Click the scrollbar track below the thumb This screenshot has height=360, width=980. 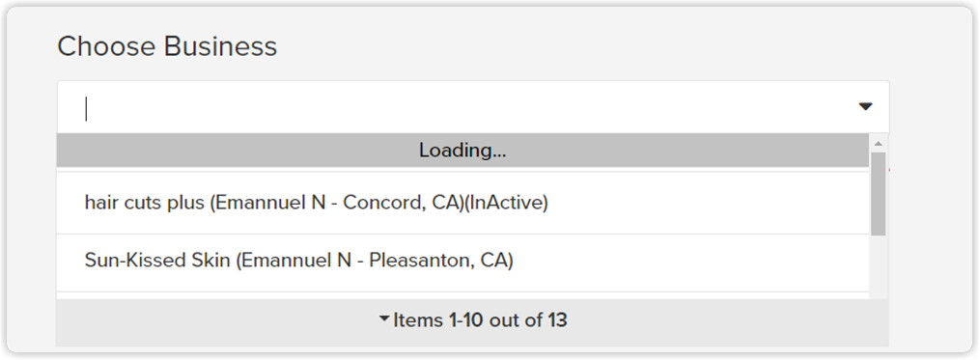tap(878, 267)
